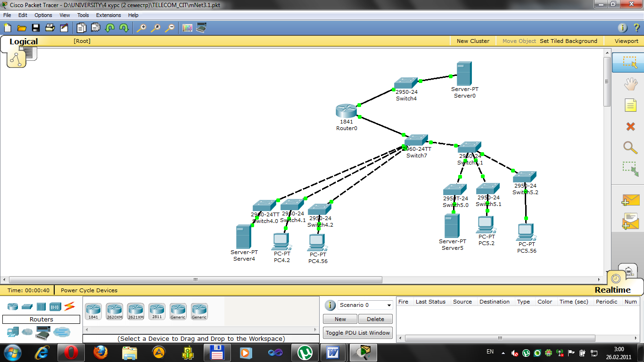Click the New scenario button
Image resolution: width=644 pixels, height=362 pixels.
(x=340, y=319)
